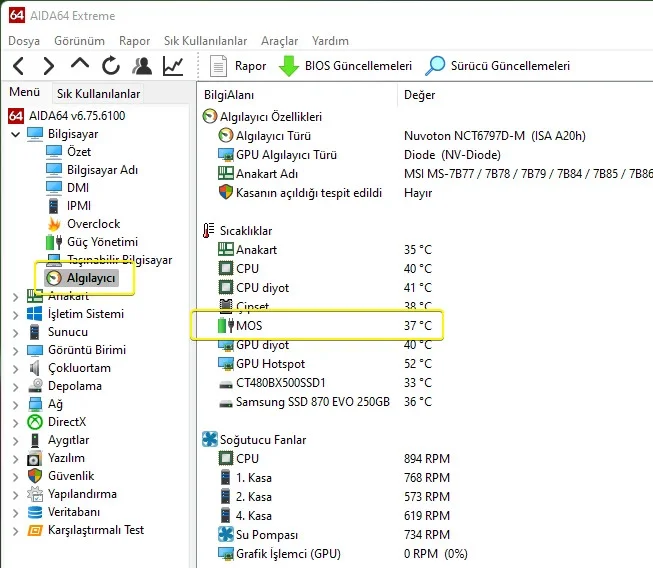
Task: Click the Depolama drive icon
Action: [35, 386]
